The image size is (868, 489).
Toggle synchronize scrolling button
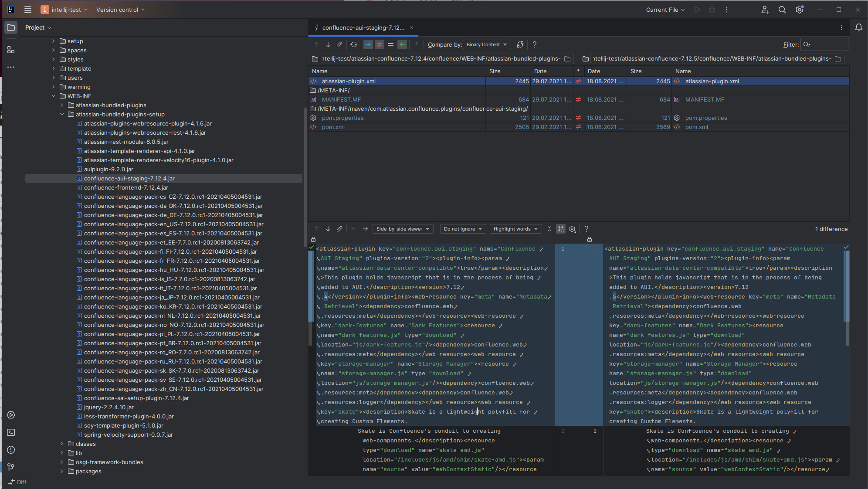(x=561, y=229)
